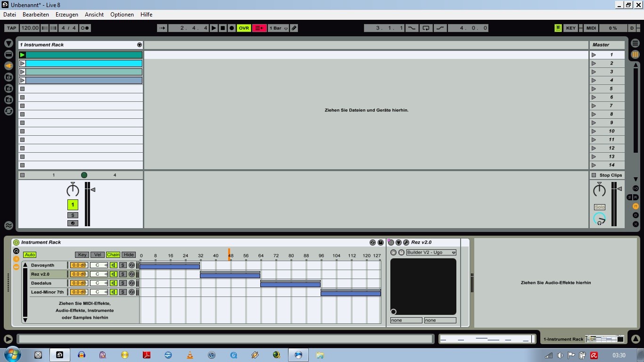
Task: Click the transport Stop button
Action: click(223, 28)
